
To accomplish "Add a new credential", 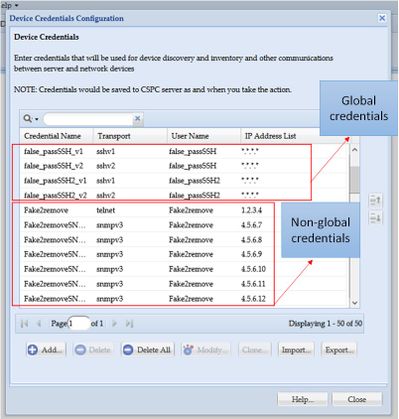I will coord(46,350).
